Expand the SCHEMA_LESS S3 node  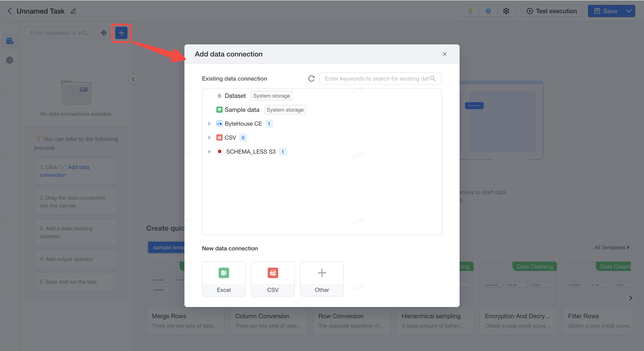(x=209, y=152)
